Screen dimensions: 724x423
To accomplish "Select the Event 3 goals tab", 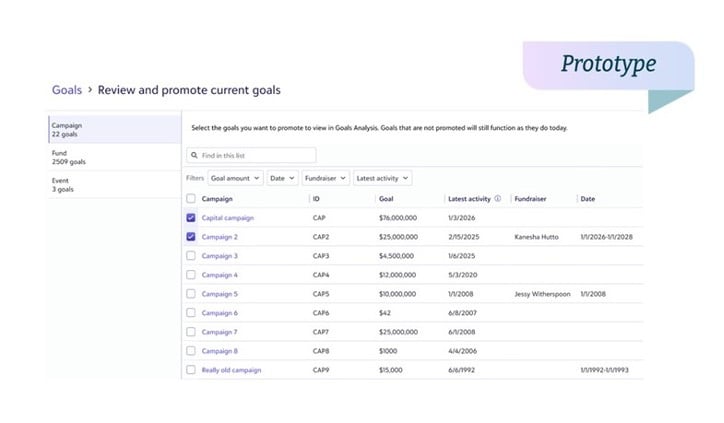I will (x=115, y=185).
